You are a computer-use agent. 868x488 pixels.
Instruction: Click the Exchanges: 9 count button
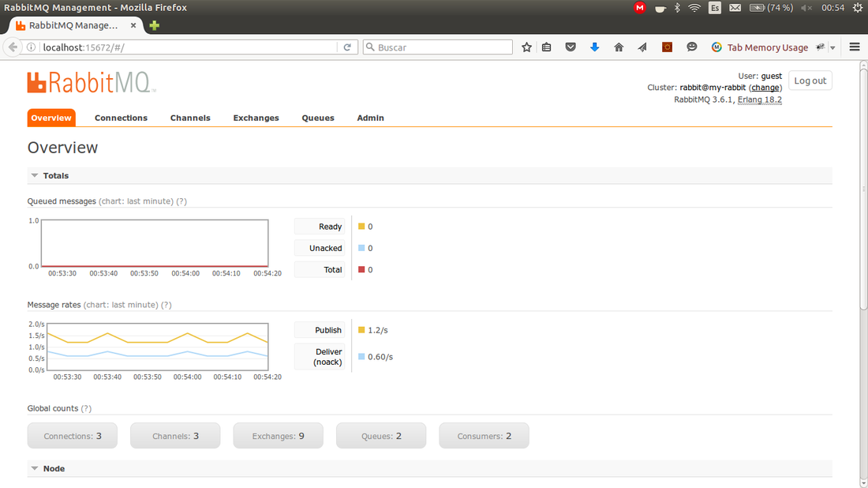pos(278,436)
